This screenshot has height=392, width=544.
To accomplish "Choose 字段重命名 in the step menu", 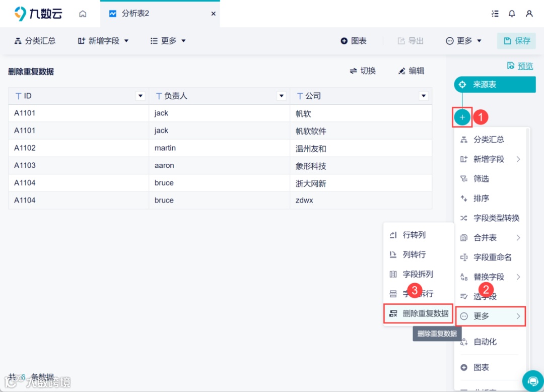I will tap(490, 257).
